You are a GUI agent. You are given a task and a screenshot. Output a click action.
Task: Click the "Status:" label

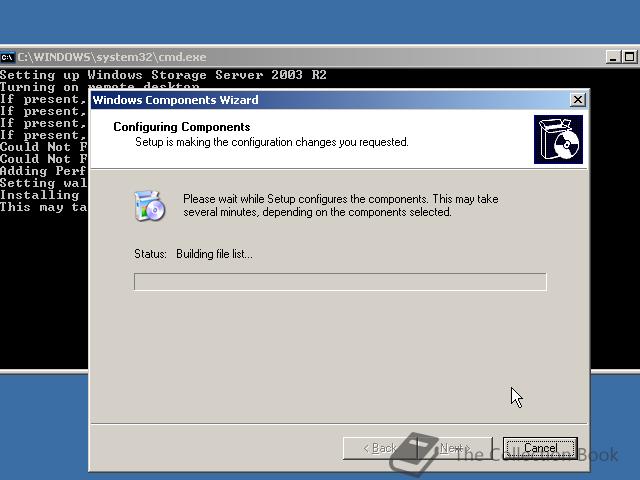pos(150,254)
